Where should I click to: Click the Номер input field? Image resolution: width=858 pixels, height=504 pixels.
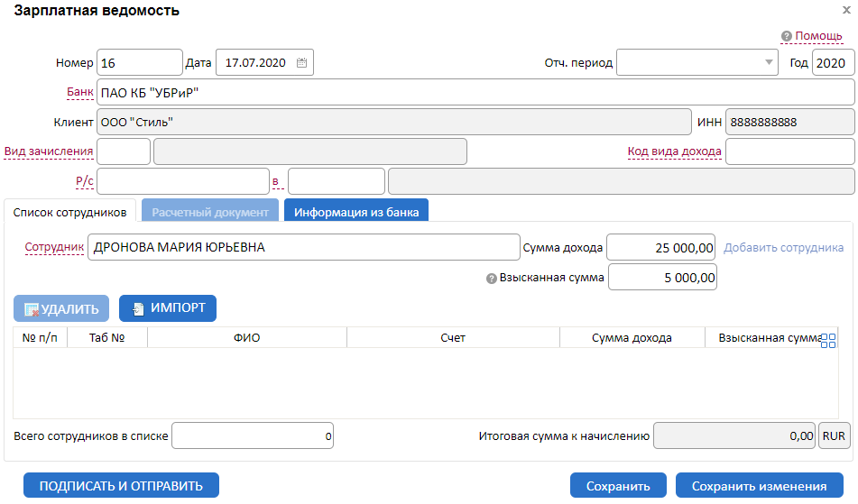(x=139, y=63)
